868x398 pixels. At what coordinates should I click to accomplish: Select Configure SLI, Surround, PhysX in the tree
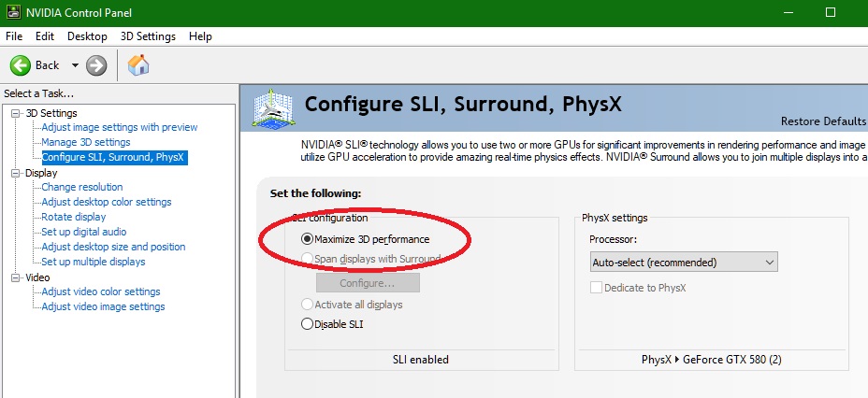(x=115, y=157)
